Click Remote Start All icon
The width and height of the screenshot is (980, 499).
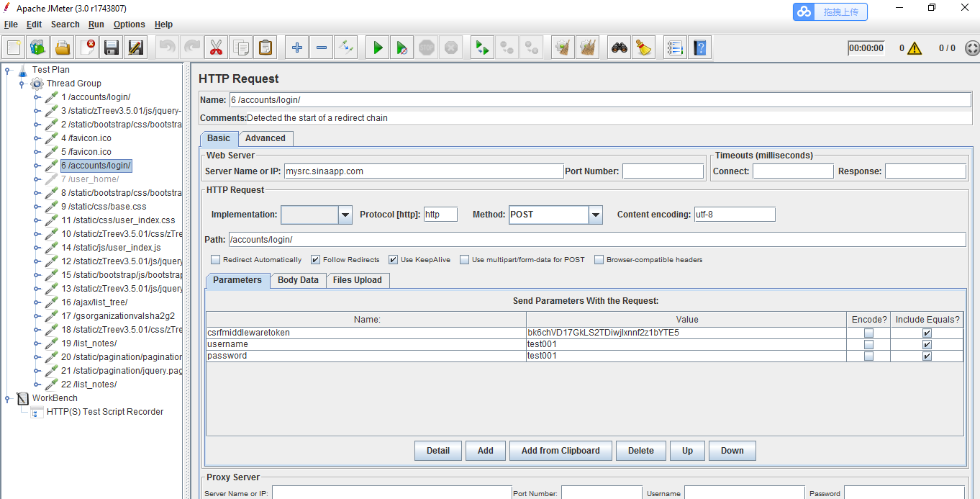click(482, 48)
